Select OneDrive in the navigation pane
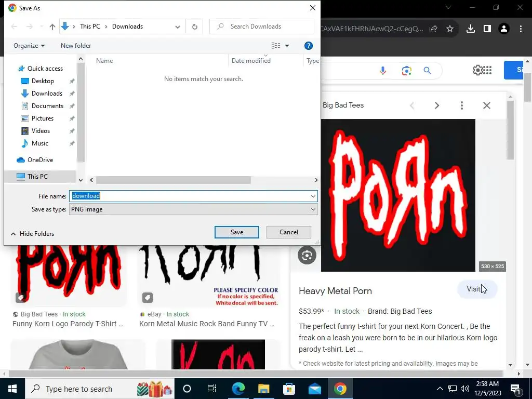The image size is (532, 399). point(40,160)
